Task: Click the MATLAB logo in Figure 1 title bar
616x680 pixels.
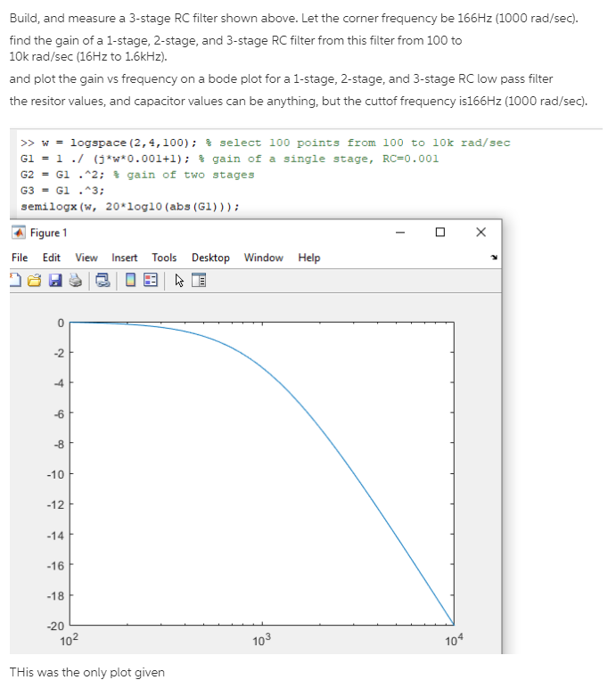Action: (x=19, y=233)
